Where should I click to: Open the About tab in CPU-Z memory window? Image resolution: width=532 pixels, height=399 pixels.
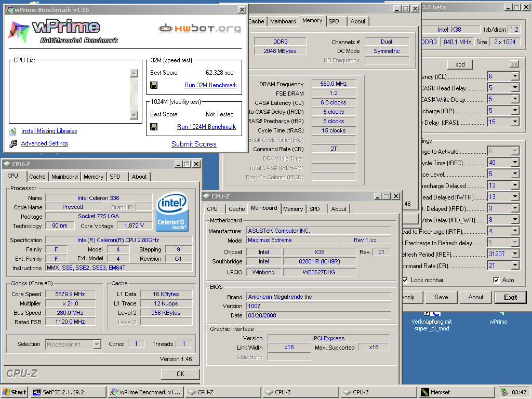pos(358,21)
